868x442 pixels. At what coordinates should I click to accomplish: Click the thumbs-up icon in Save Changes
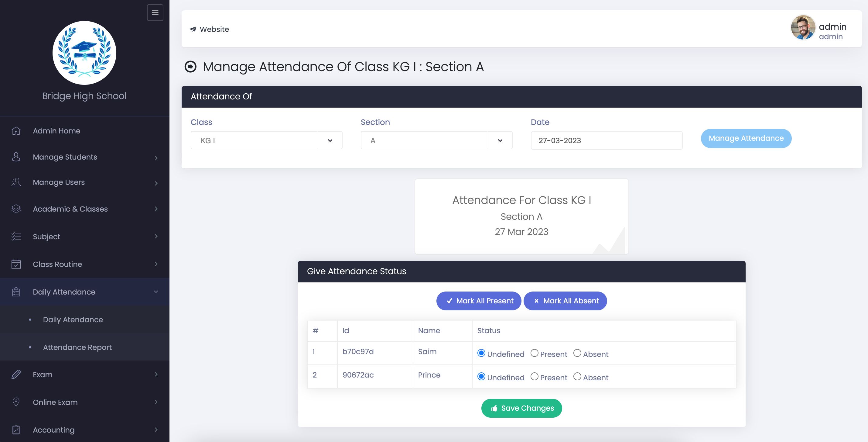[x=494, y=408]
